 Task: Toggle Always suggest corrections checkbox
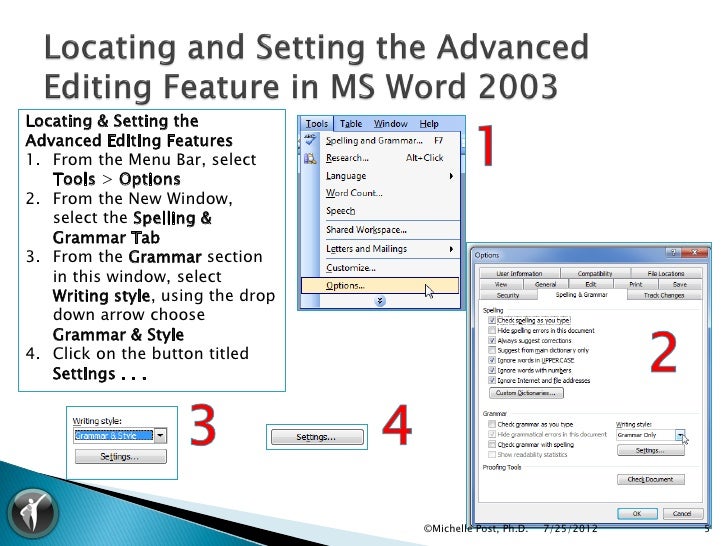click(x=492, y=340)
